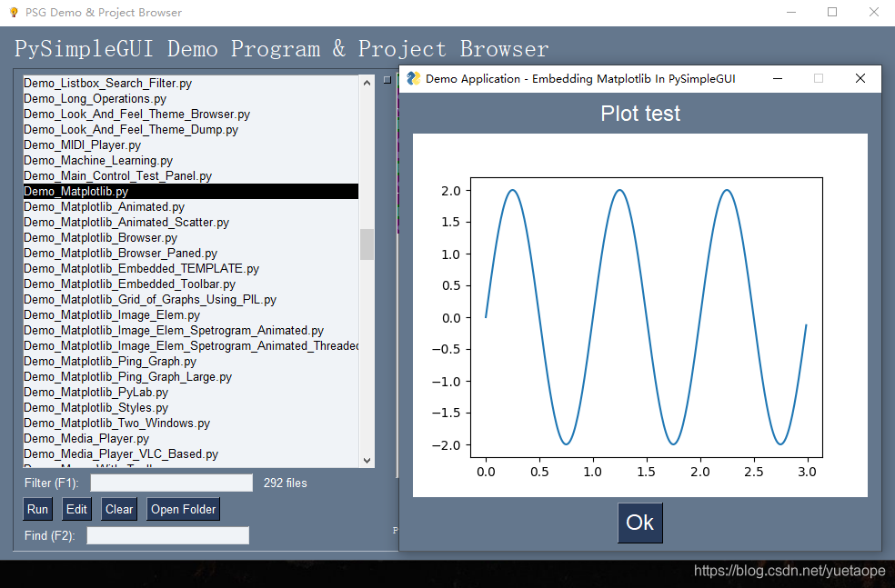Click the Open Folder button
Image resolution: width=895 pixels, height=588 pixels.
[183, 509]
